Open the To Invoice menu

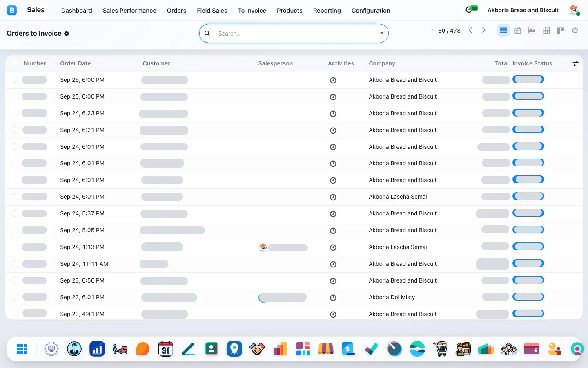(x=252, y=11)
